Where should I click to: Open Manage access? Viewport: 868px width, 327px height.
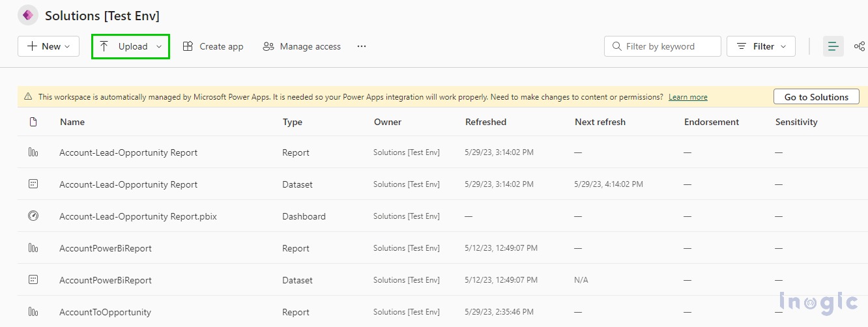point(302,46)
